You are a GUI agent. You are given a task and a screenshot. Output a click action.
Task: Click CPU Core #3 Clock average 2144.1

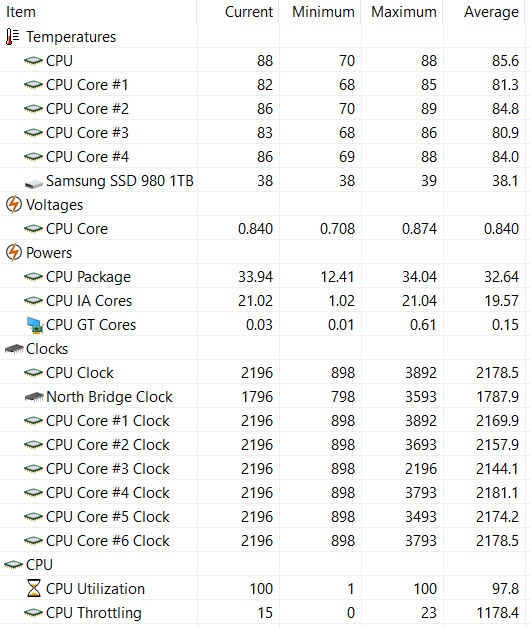pos(497,469)
